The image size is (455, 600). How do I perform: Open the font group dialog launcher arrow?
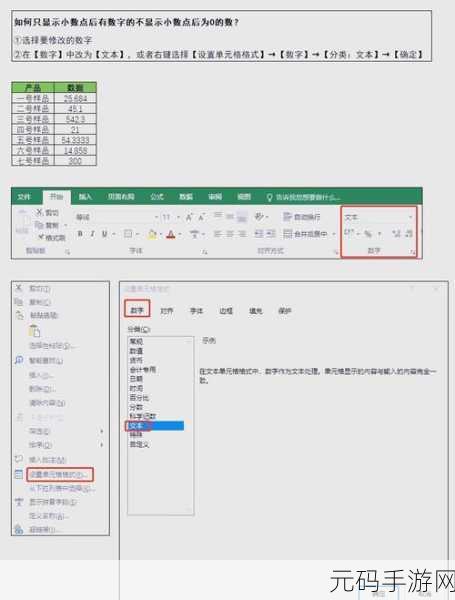[x=205, y=252]
